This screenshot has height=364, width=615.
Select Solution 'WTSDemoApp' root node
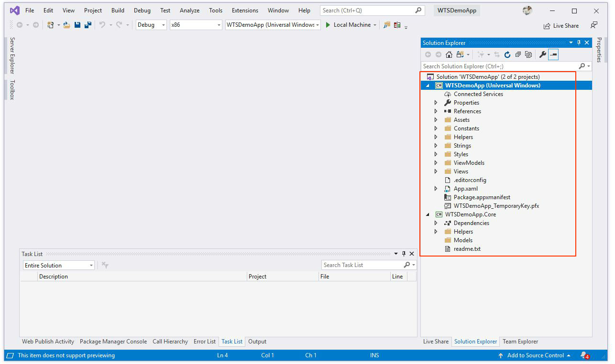click(x=488, y=77)
